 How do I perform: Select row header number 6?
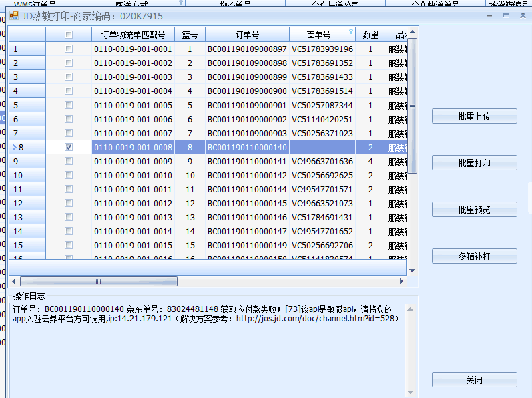tap(27, 119)
